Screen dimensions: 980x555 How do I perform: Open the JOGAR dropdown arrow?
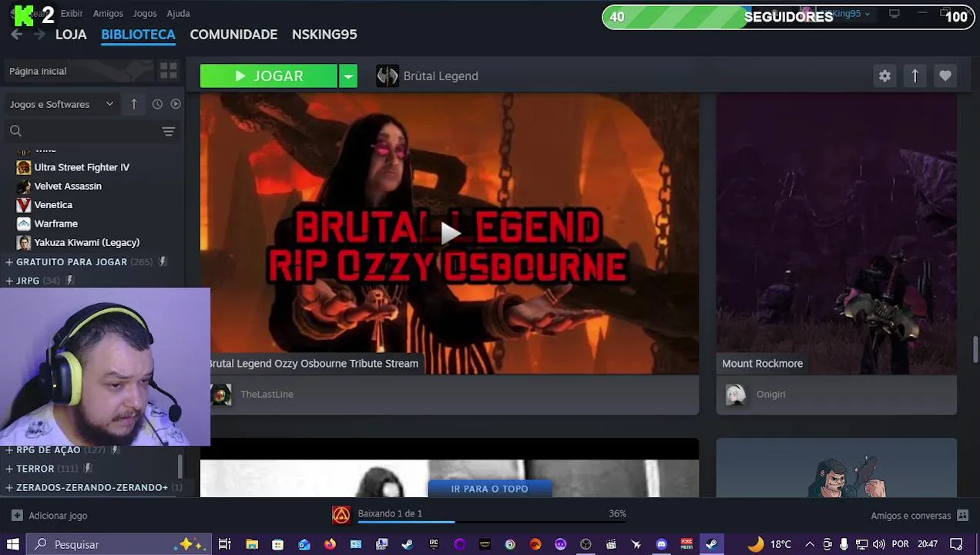[x=348, y=76]
